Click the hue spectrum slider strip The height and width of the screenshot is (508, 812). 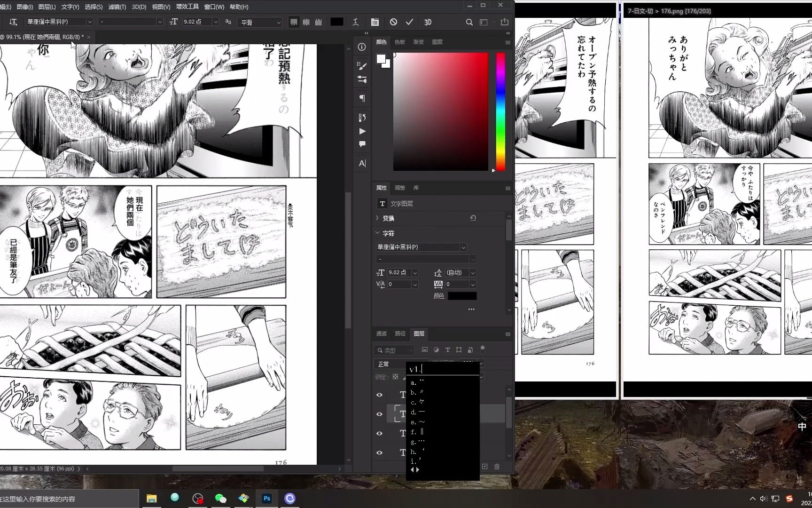click(x=501, y=111)
